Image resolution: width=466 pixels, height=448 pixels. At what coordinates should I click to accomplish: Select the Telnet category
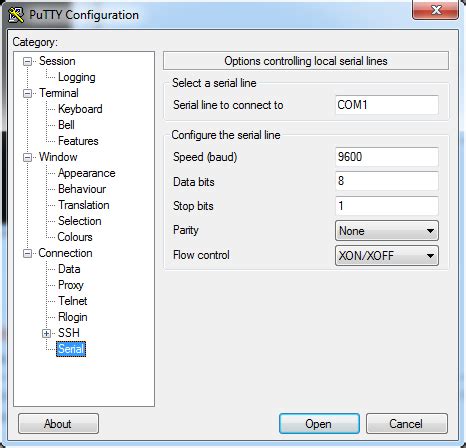(x=73, y=301)
